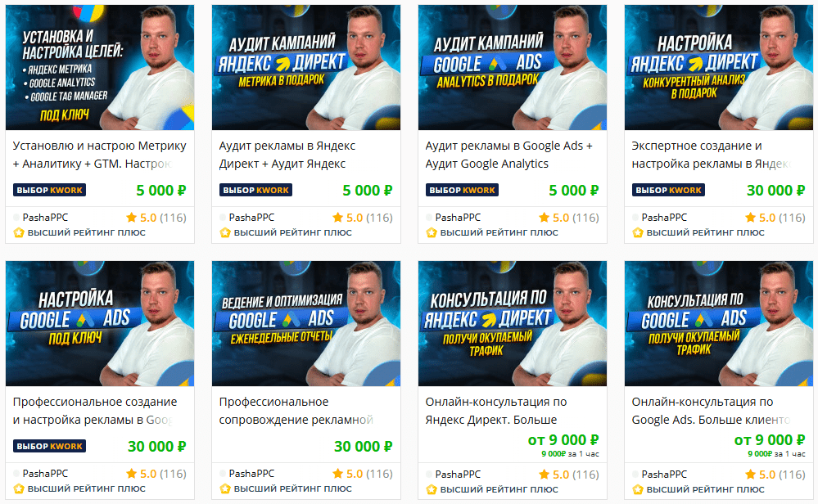
Task: Open 'Профессиональное сопровождение рекламной' listing title
Action: point(296,411)
